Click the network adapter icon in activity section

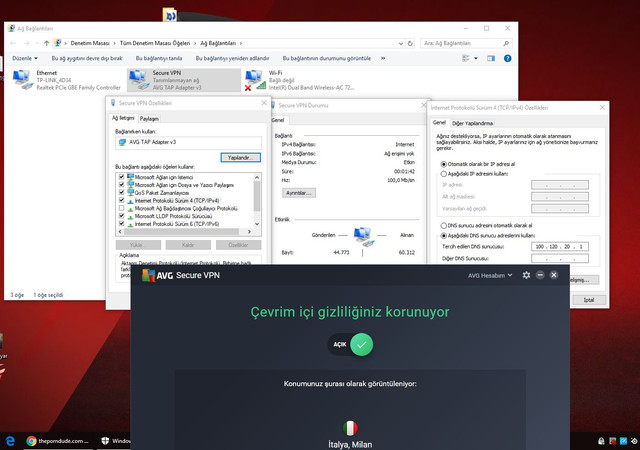363,236
